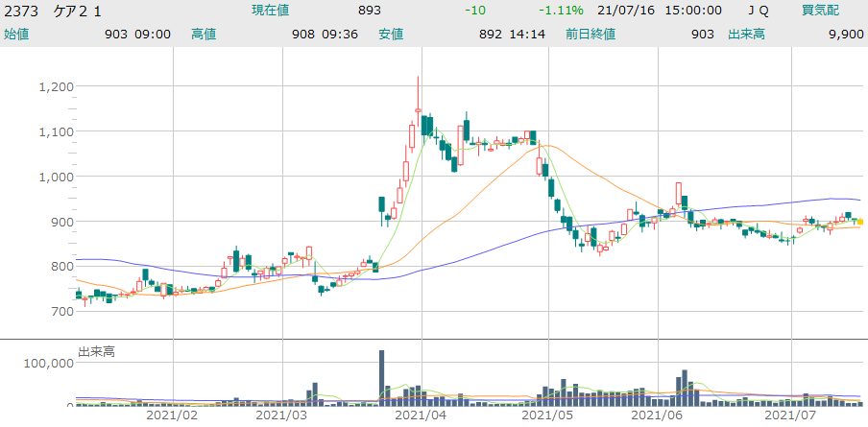Click the 始値 label
The image size is (868, 427).
pyautogui.click(x=16, y=34)
